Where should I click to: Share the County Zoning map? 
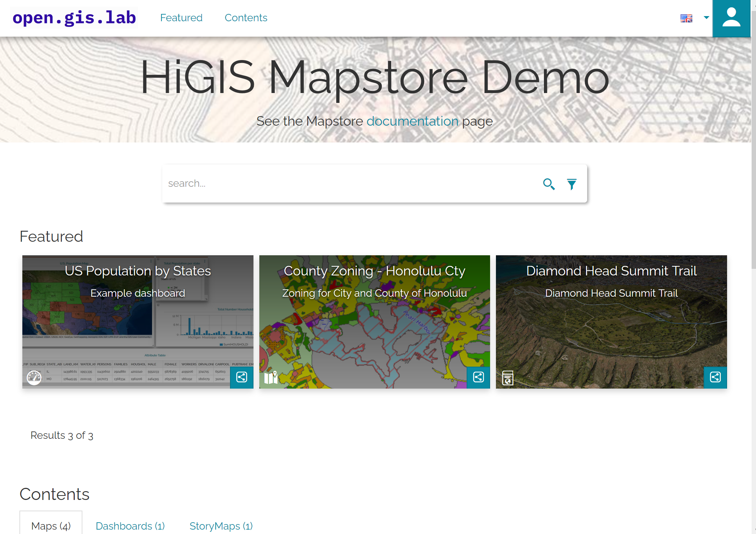click(x=478, y=377)
